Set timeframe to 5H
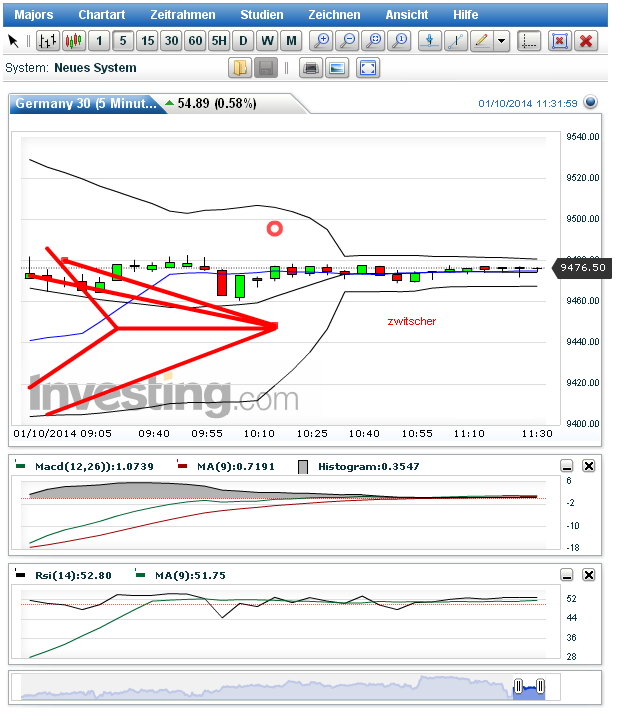Screen dimensions: 642x721 point(219,41)
